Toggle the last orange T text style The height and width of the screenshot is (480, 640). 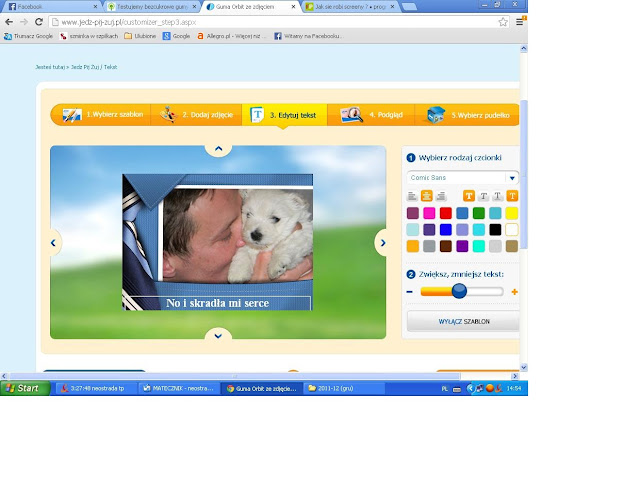pos(512,196)
